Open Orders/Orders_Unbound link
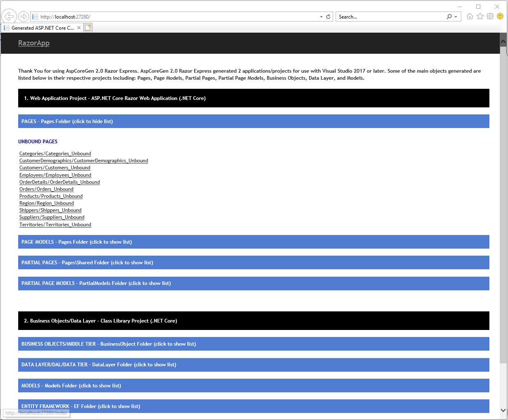Viewport: 508px width, 420px height. [x=46, y=189]
